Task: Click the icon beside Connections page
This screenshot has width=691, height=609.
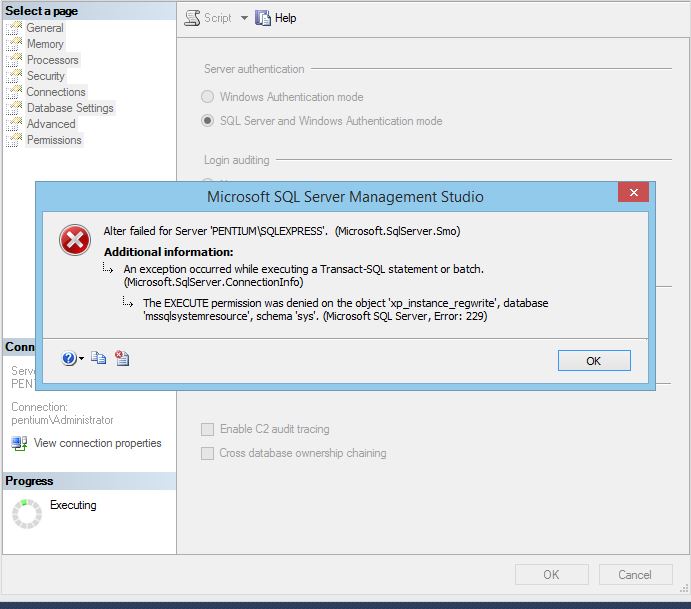Action: tap(14, 92)
